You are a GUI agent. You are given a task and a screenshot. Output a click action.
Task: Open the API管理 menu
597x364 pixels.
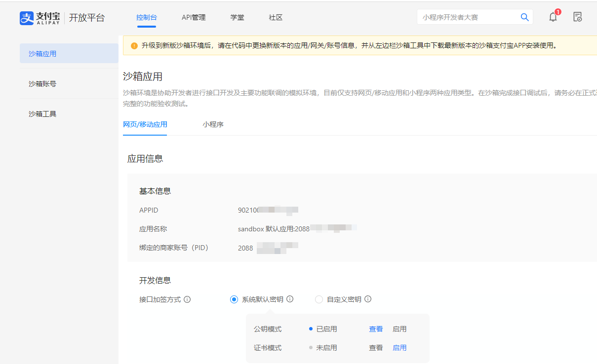[194, 18]
